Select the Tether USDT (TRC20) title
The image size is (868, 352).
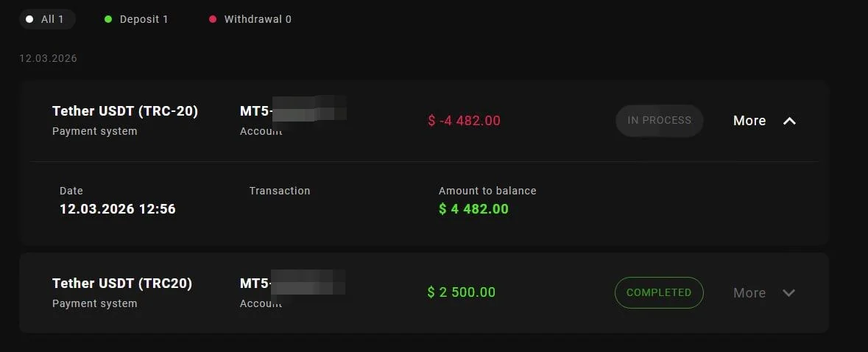(122, 284)
